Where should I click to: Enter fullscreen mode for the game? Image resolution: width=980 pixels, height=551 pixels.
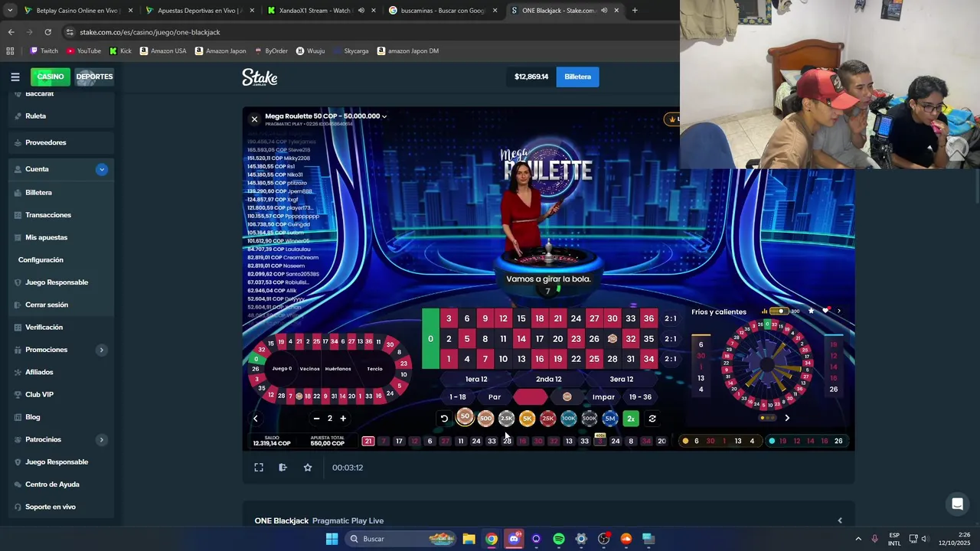[x=259, y=468]
